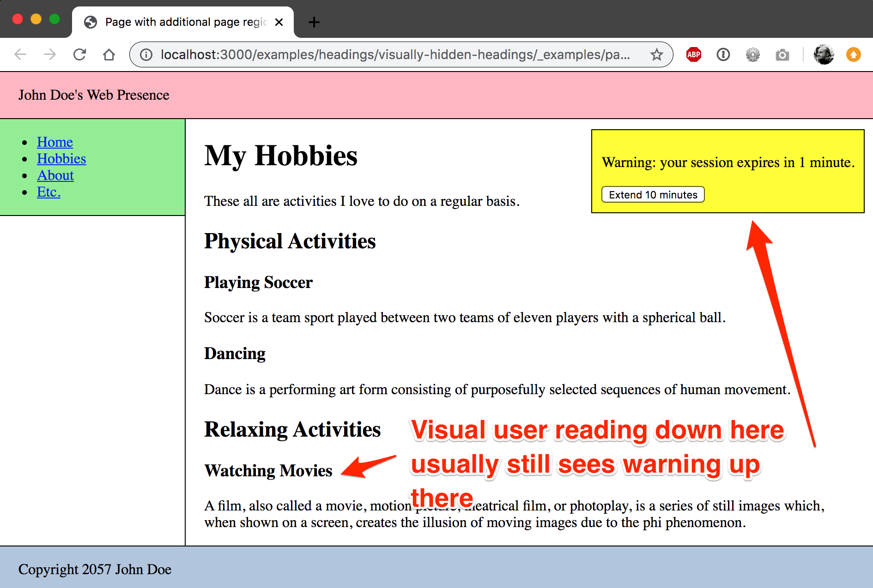
Task: Reload the current page
Action: [79, 55]
